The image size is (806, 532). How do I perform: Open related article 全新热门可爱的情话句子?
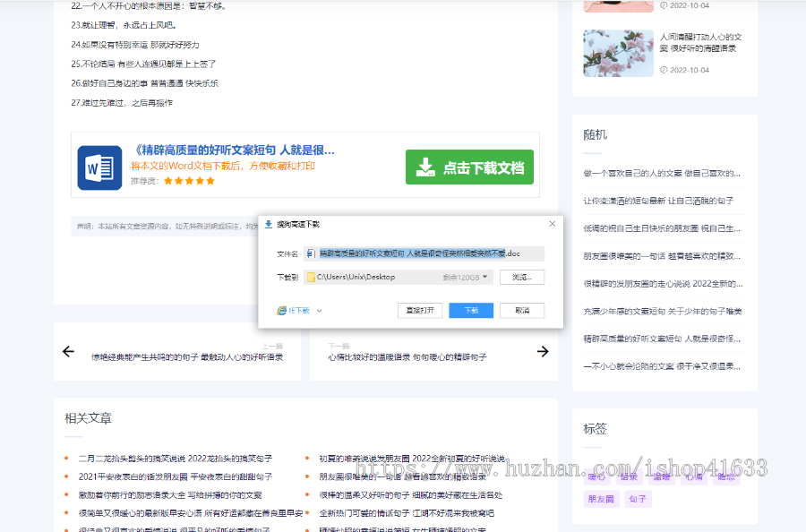pos(407,513)
